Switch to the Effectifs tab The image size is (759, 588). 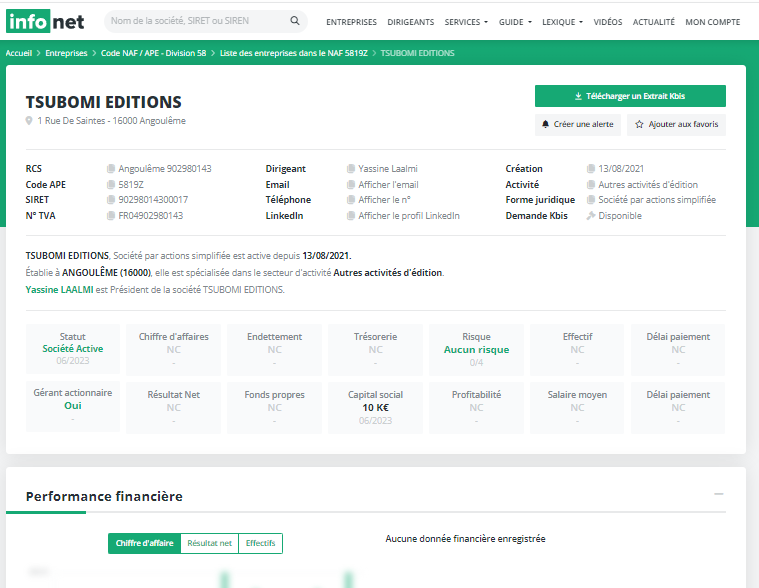[260, 543]
